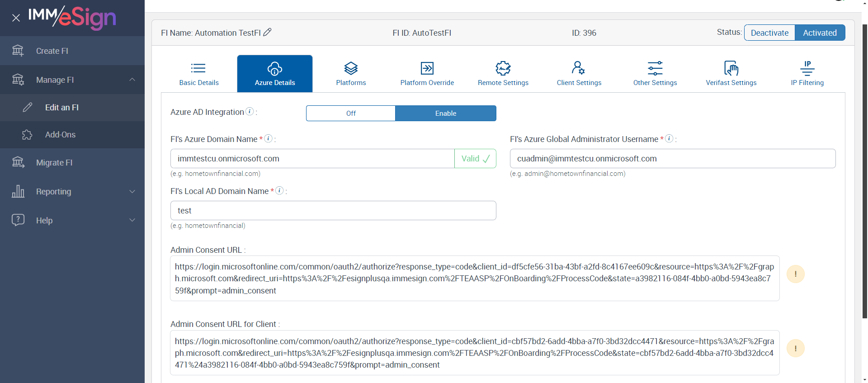Switch to the Platforms tab
The height and width of the screenshot is (383, 868).
[351, 74]
